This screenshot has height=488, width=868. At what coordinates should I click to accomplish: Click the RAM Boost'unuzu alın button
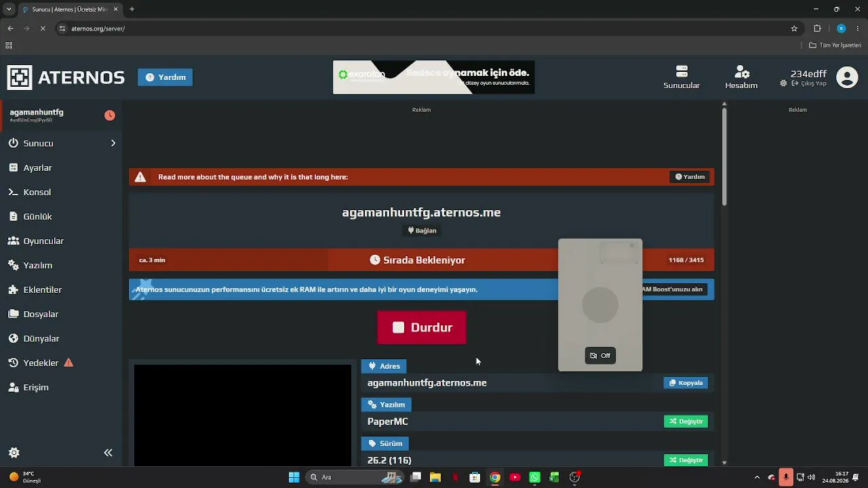coord(672,289)
